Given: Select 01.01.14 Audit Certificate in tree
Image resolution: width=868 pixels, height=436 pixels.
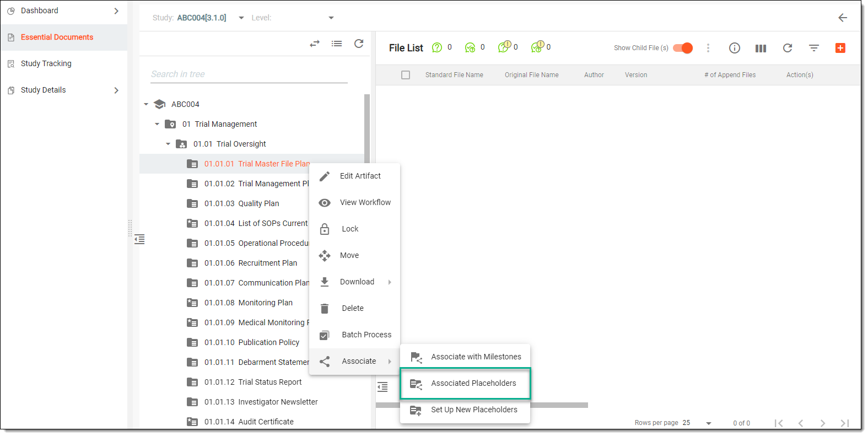Looking at the screenshot, I should click(x=249, y=422).
